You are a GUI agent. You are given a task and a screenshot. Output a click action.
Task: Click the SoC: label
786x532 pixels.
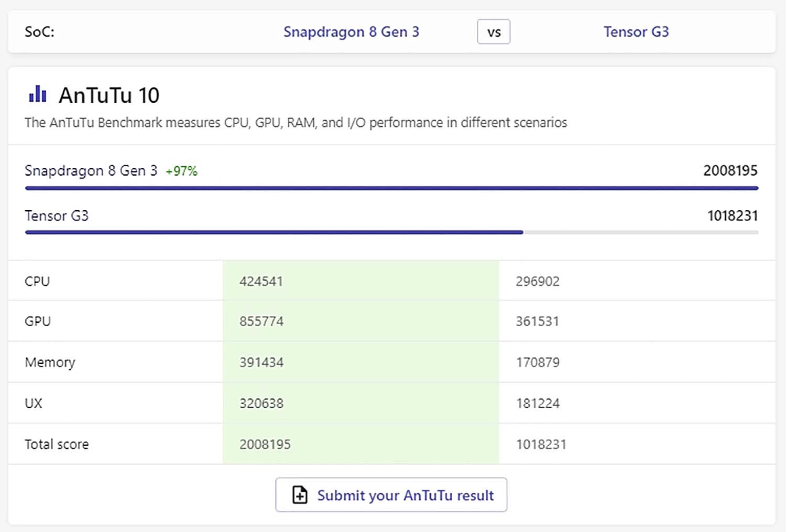click(x=39, y=32)
